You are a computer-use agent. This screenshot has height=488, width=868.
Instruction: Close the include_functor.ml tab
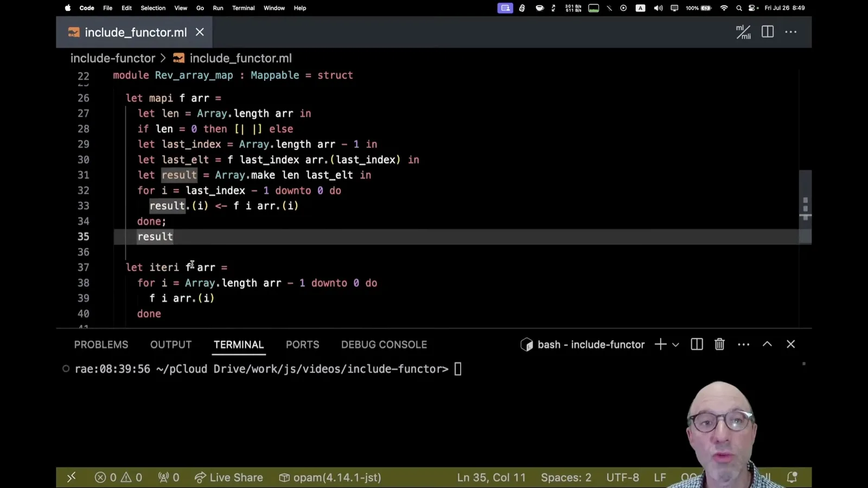click(200, 32)
